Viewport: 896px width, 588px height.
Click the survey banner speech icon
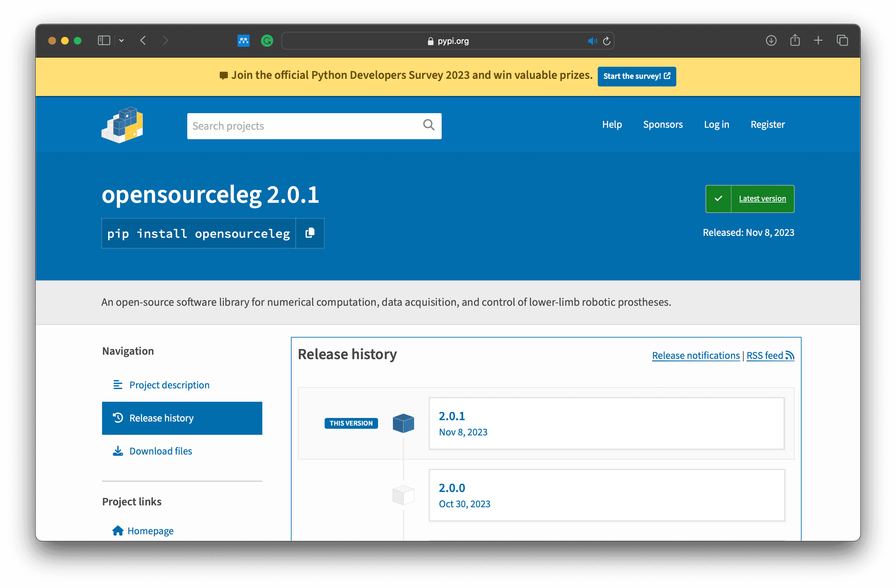coord(223,76)
